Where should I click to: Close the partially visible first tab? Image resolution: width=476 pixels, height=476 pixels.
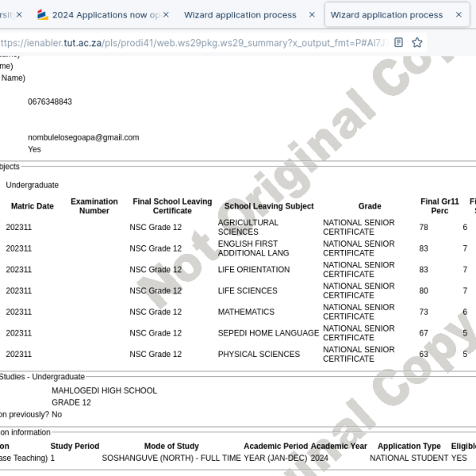19,14
